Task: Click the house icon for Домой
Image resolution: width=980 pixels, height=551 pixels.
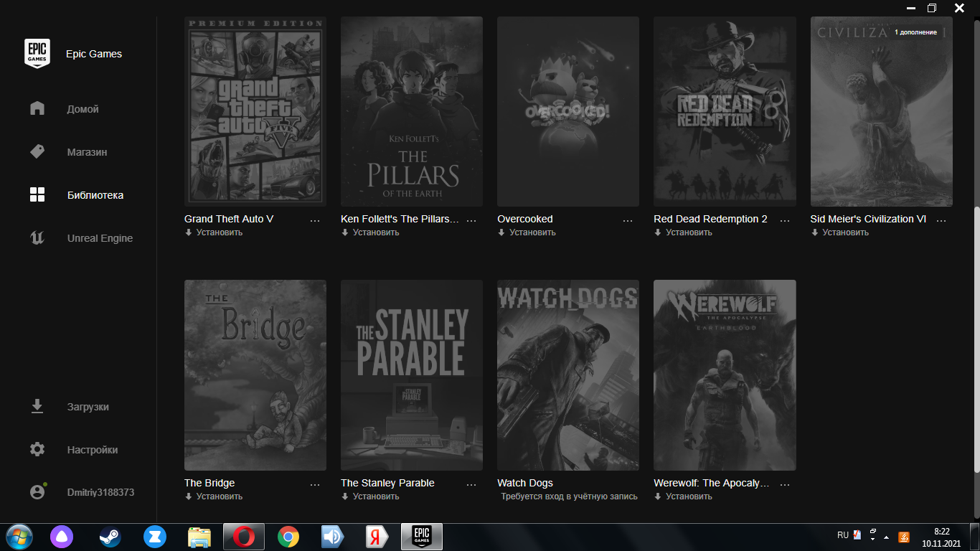Action: pos(37,108)
